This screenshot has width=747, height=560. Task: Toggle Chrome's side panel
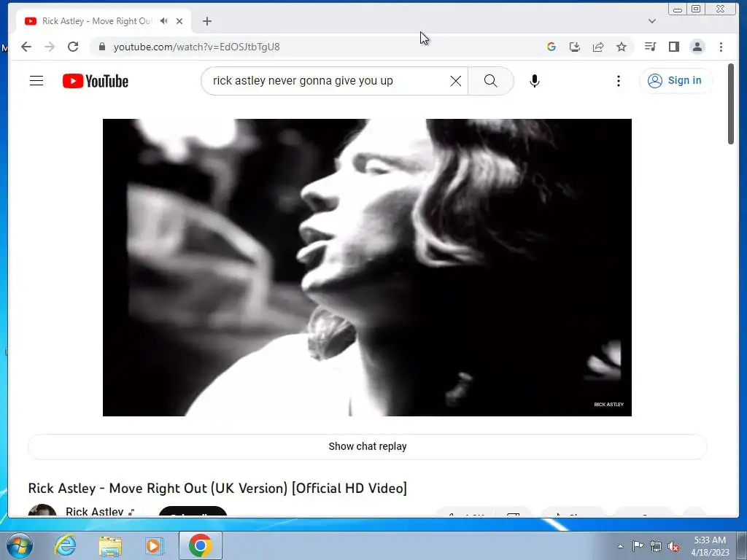coord(673,47)
